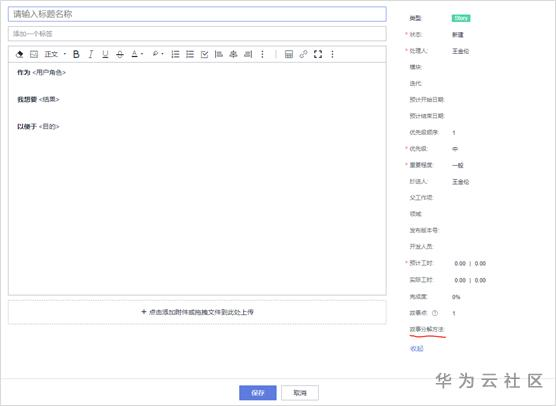Click the 取消 cancel button
Screen dimensions: 556x406
point(300,393)
